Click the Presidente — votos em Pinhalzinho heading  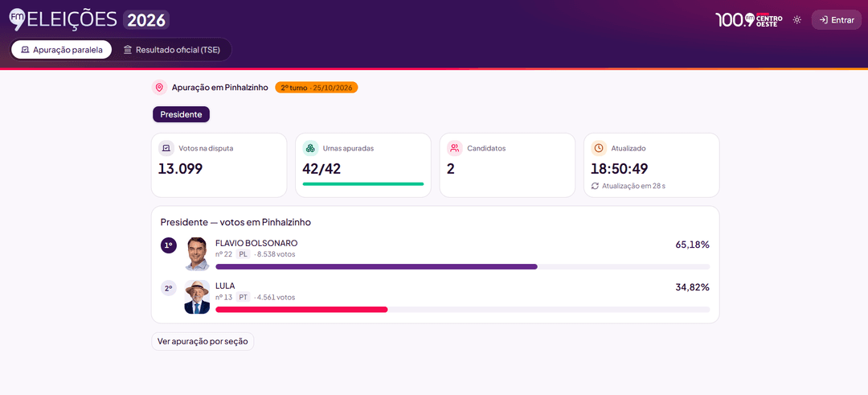click(x=235, y=222)
